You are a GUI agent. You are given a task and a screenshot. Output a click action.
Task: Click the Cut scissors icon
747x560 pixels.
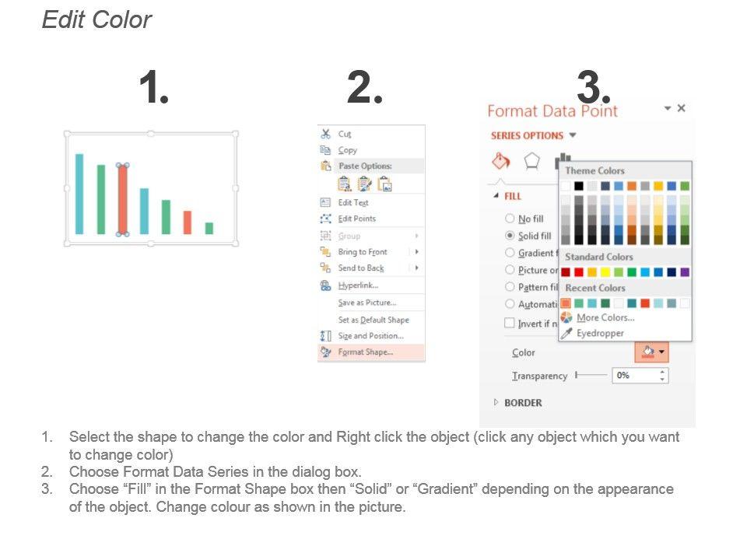tap(326, 134)
